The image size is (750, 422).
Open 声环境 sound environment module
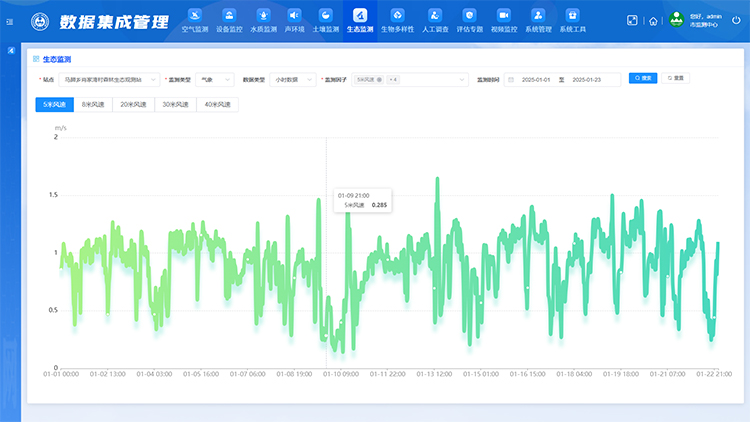294,20
